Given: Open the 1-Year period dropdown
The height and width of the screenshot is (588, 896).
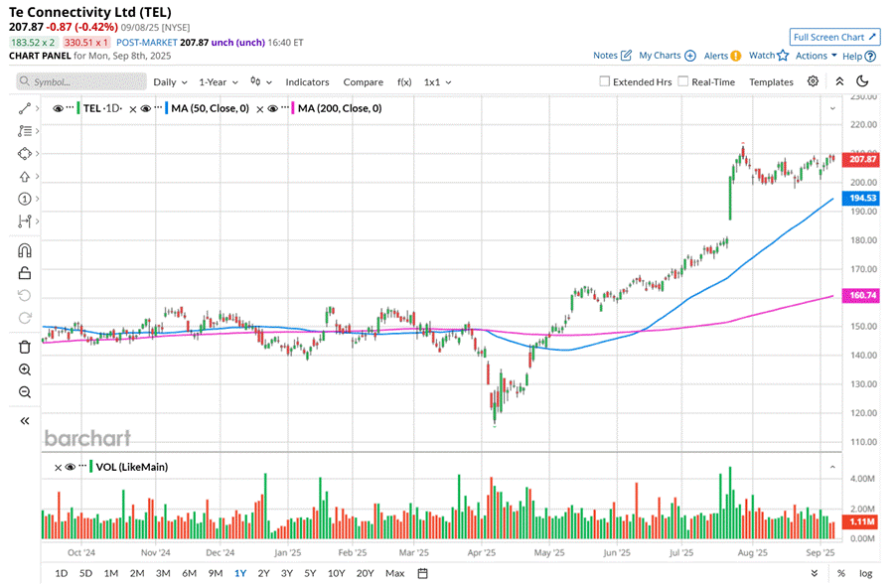Looking at the screenshot, I should coord(219,82).
